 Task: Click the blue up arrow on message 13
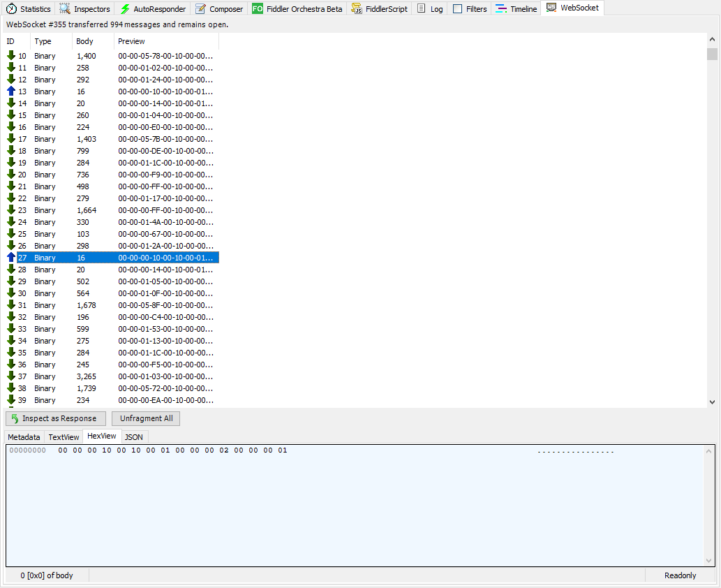click(x=11, y=91)
